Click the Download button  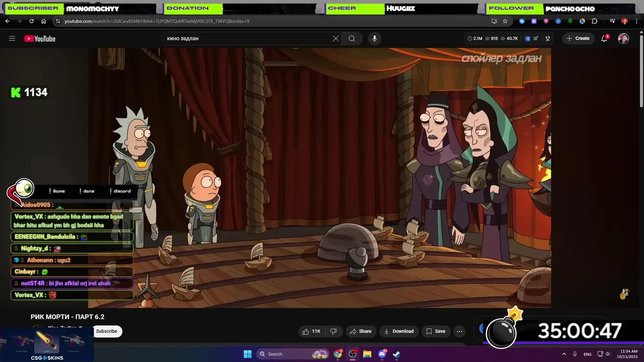[398, 331]
